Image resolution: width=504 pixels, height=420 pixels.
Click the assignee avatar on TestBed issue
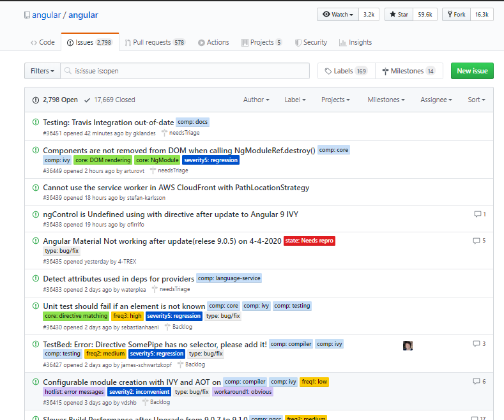(x=408, y=345)
